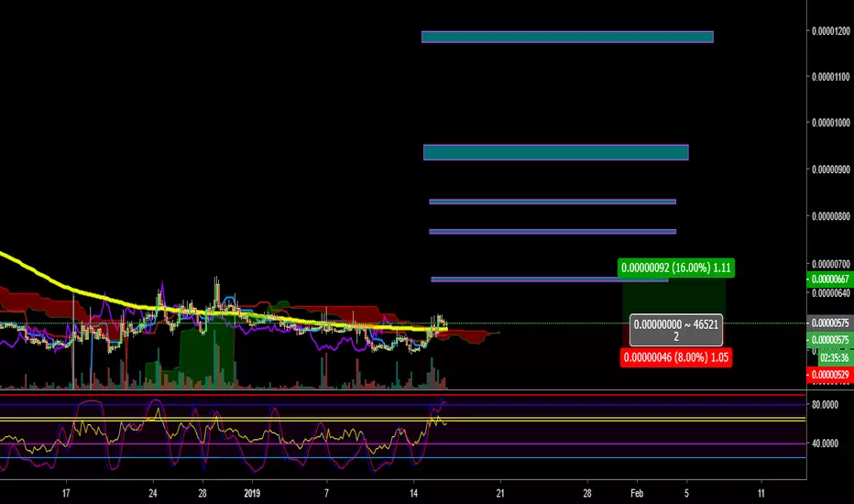Click the Feb month label on time axis
Image resolution: width=854 pixels, height=504 pixels.
click(637, 493)
